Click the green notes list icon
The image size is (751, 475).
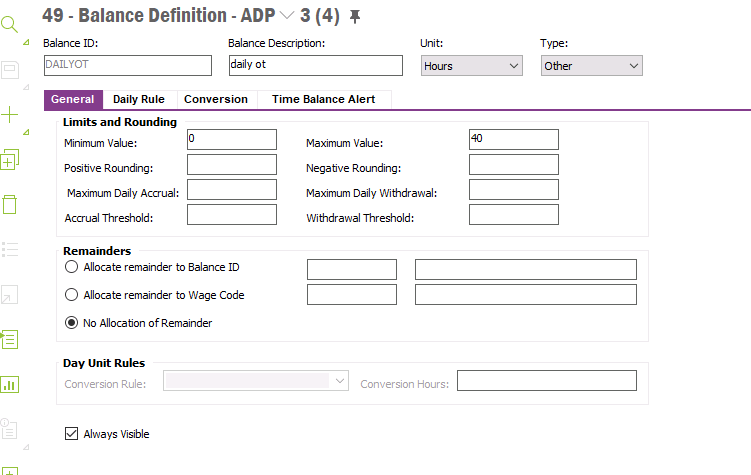(10, 339)
